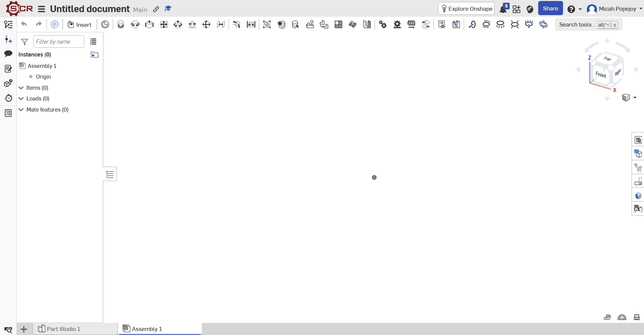Click the Redo arrow
The image size is (644, 335).
(x=39, y=24)
